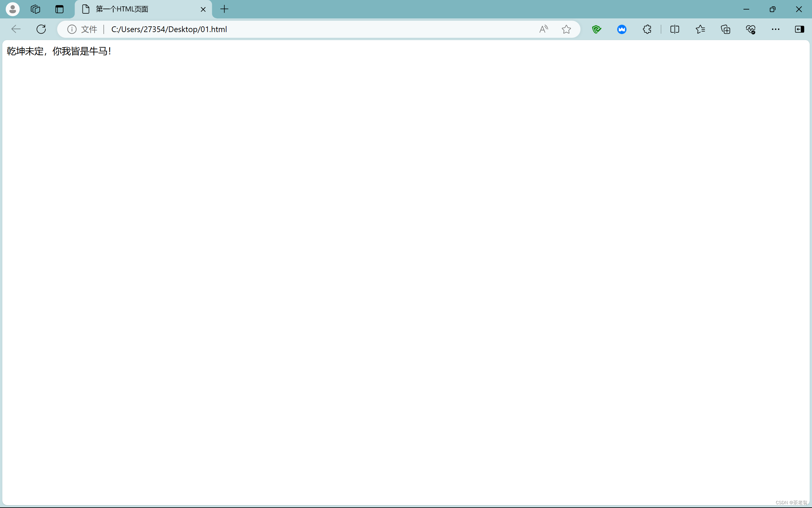This screenshot has height=508, width=812.
Task: Close the 第一个HTML页面 tab
Action: click(x=203, y=10)
